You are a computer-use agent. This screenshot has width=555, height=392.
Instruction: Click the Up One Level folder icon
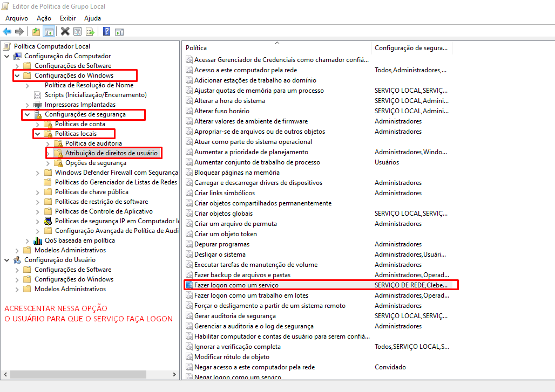pos(36,31)
